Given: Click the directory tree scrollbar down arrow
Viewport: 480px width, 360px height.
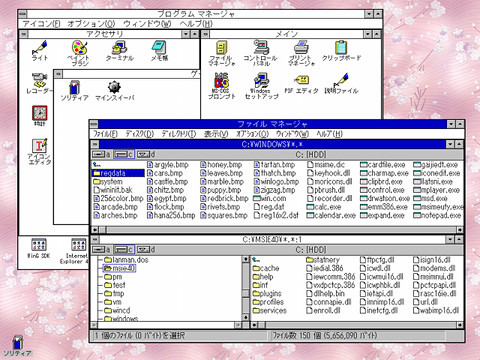Looking at the screenshot, I should (246, 317).
